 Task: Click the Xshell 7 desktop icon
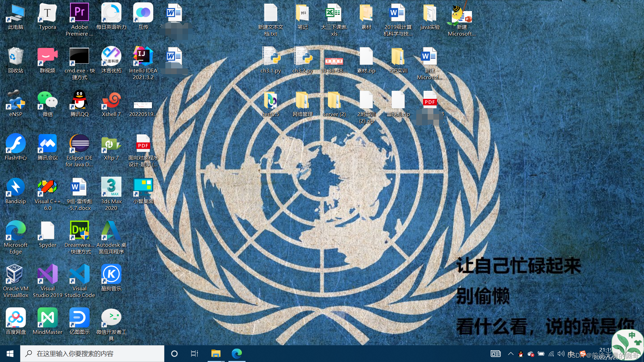[111, 101]
